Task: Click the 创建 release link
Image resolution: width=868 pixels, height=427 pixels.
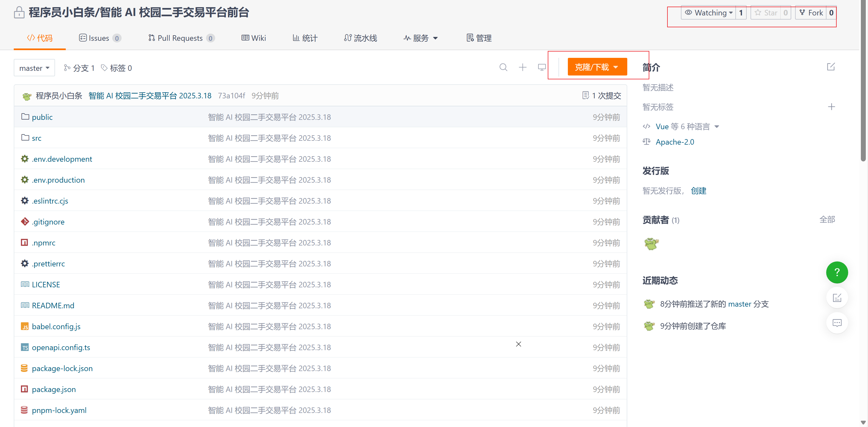Action: (x=698, y=191)
